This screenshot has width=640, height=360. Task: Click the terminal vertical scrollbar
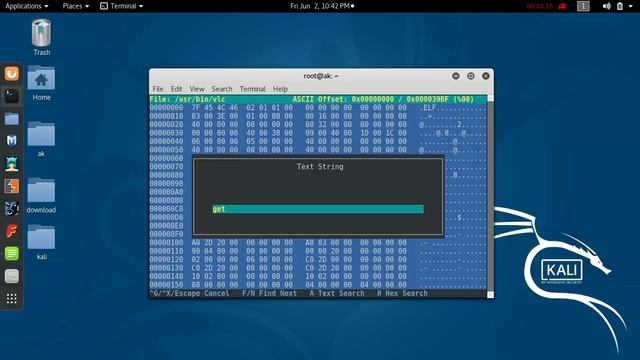pos(490,196)
